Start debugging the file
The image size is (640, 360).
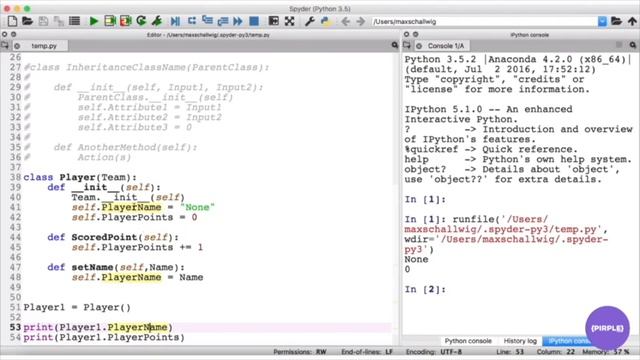tap(175, 21)
